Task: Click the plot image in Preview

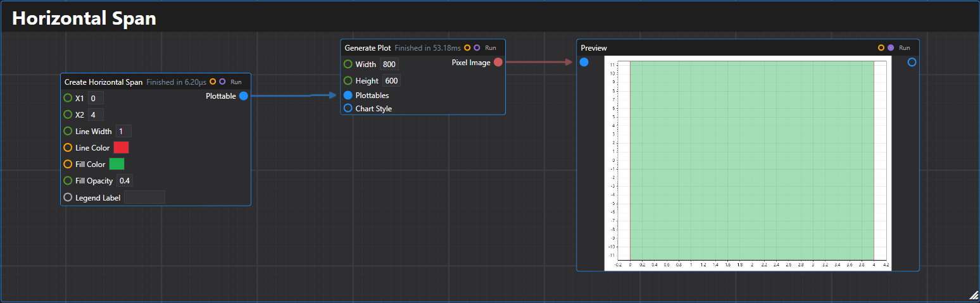Action: pyautogui.click(x=748, y=163)
